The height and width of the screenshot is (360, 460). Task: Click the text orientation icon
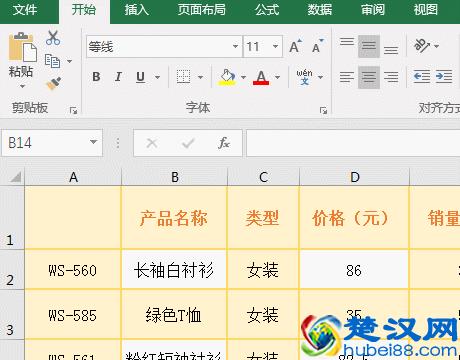tap(421, 46)
